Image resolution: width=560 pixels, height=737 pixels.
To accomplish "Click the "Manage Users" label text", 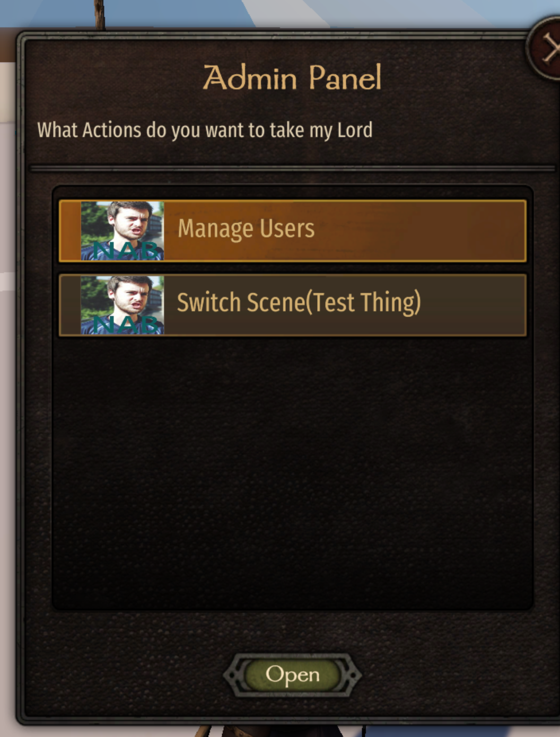I will [246, 229].
